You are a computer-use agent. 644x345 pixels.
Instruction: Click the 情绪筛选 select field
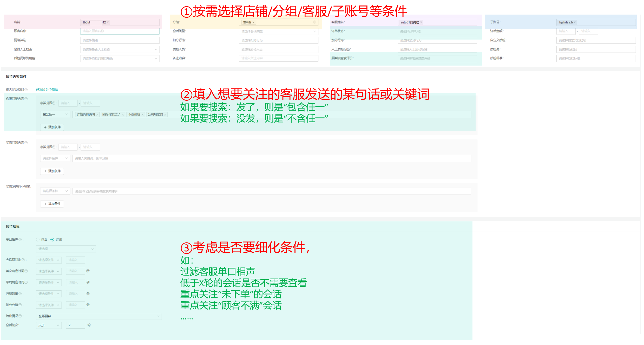point(120,40)
